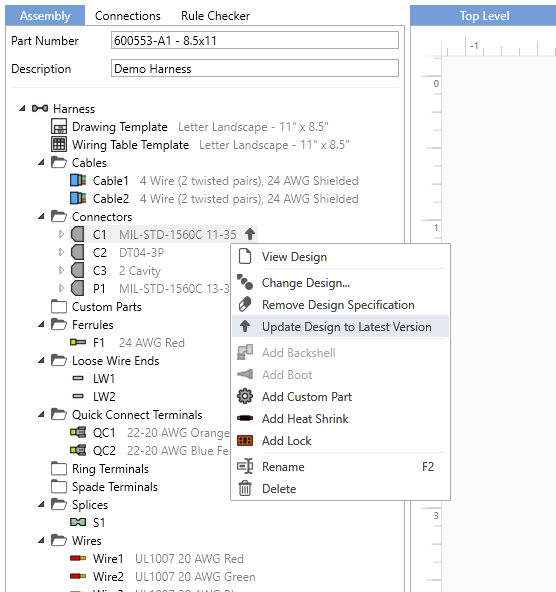
Task: Click the Delete trash can icon
Action: pyautogui.click(x=245, y=488)
